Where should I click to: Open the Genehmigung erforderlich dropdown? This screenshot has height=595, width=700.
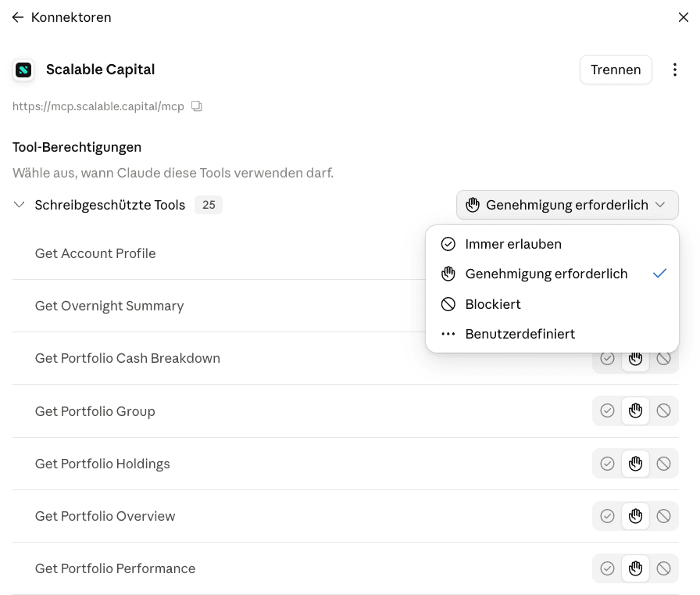coord(567,205)
